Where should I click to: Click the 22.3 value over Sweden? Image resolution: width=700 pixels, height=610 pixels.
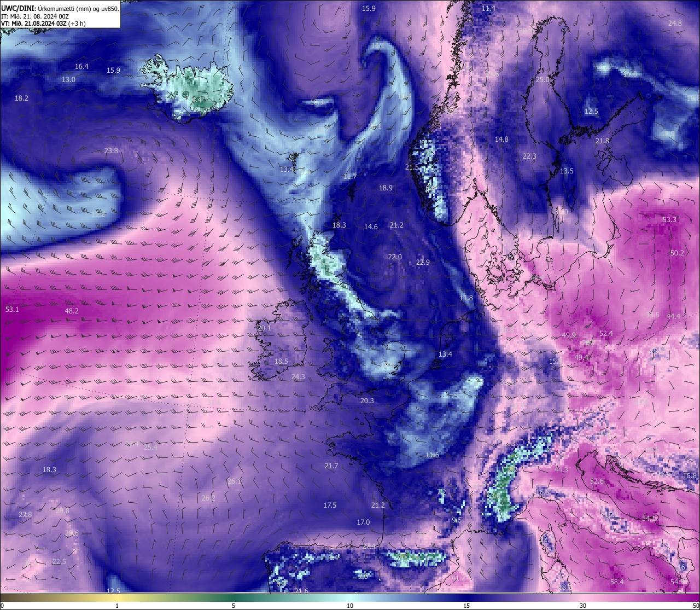(529, 156)
